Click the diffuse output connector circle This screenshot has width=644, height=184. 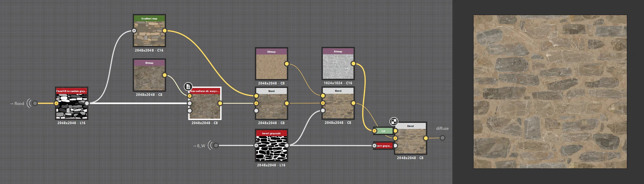click(x=442, y=138)
